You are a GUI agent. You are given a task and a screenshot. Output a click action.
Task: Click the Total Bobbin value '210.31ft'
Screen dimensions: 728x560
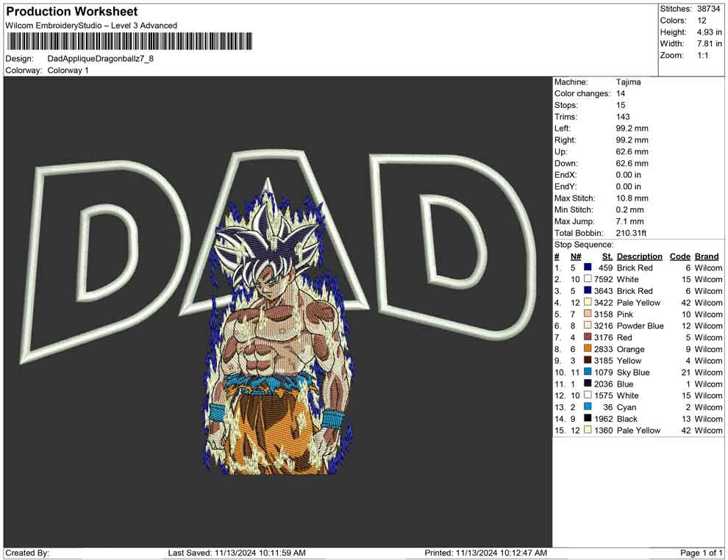click(631, 233)
